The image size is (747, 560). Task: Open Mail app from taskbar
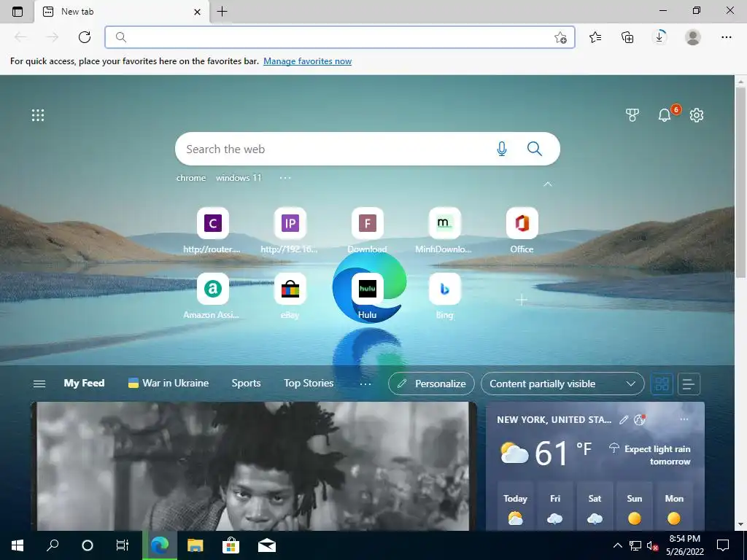tap(267, 545)
